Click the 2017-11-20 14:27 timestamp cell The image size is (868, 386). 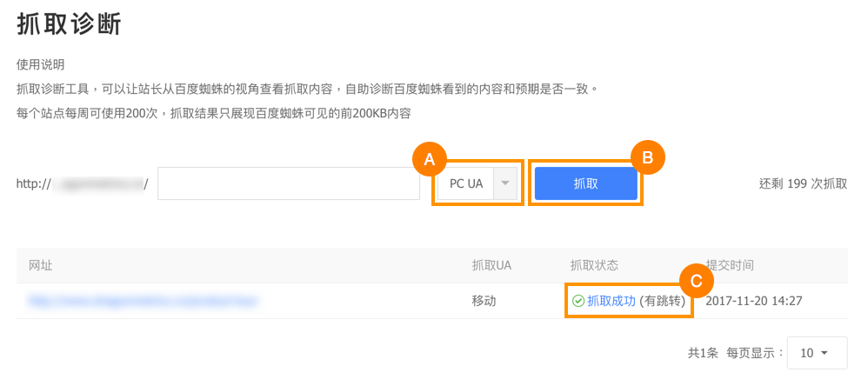coord(753,301)
